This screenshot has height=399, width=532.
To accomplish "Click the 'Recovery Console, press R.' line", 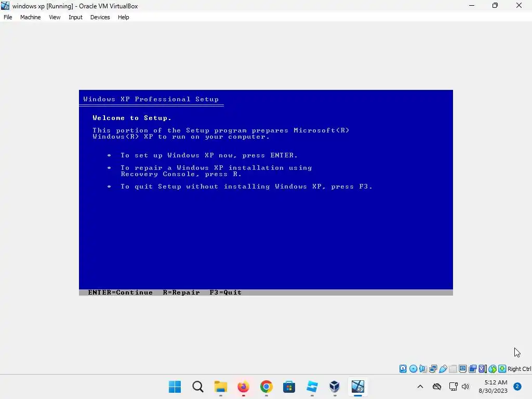I will tap(181, 174).
